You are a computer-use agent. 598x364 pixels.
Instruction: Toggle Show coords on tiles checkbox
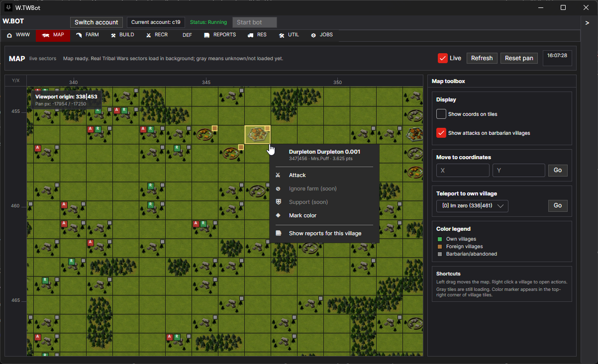pyautogui.click(x=441, y=114)
